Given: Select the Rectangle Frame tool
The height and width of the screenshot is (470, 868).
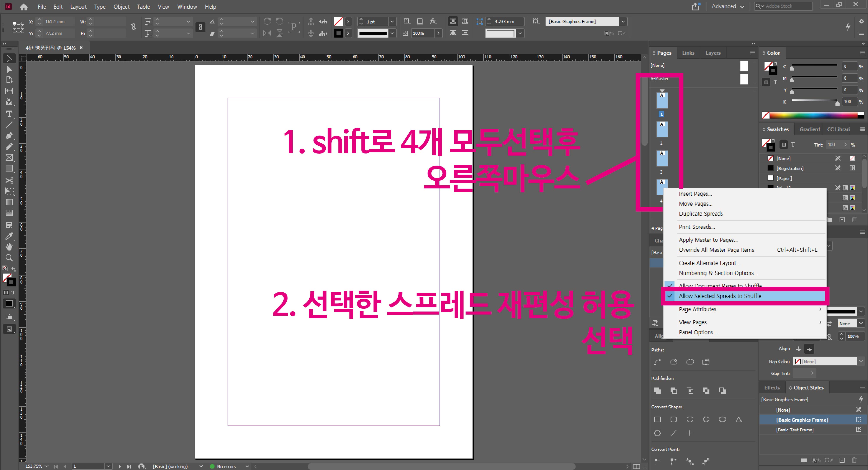Looking at the screenshot, I should pos(9,157).
